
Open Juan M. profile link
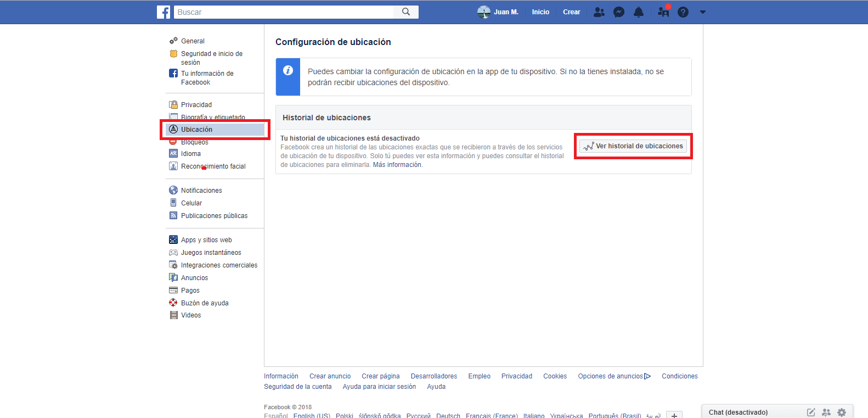[506, 12]
